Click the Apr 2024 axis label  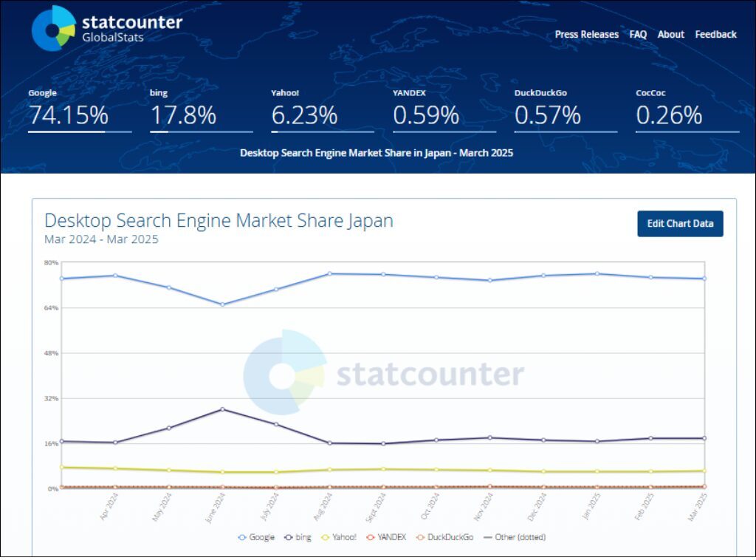(109, 507)
